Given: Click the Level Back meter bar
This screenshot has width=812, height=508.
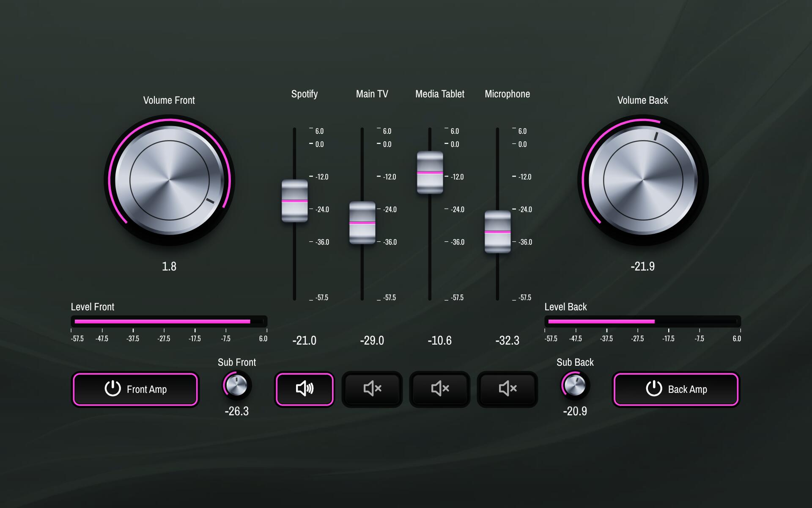Looking at the screenshot, I should pos(642,322).
